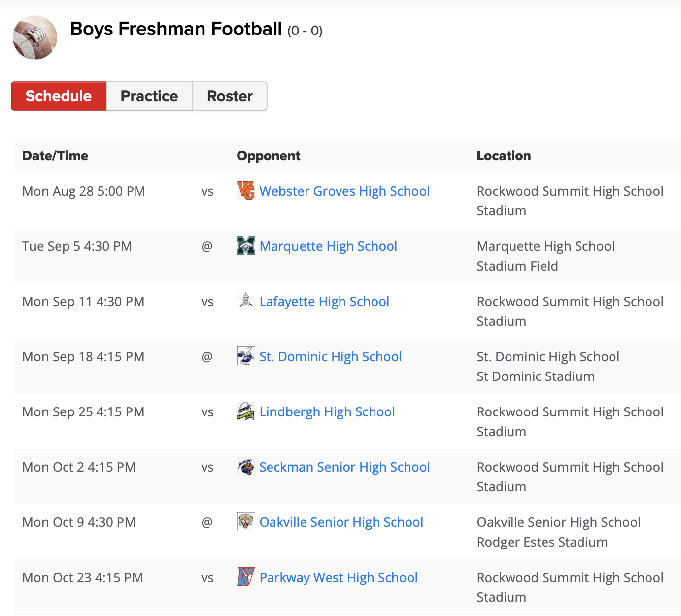Click the Lafayette High School logo icon
This screenshot has width=681, height=616.
coord(246,301)
